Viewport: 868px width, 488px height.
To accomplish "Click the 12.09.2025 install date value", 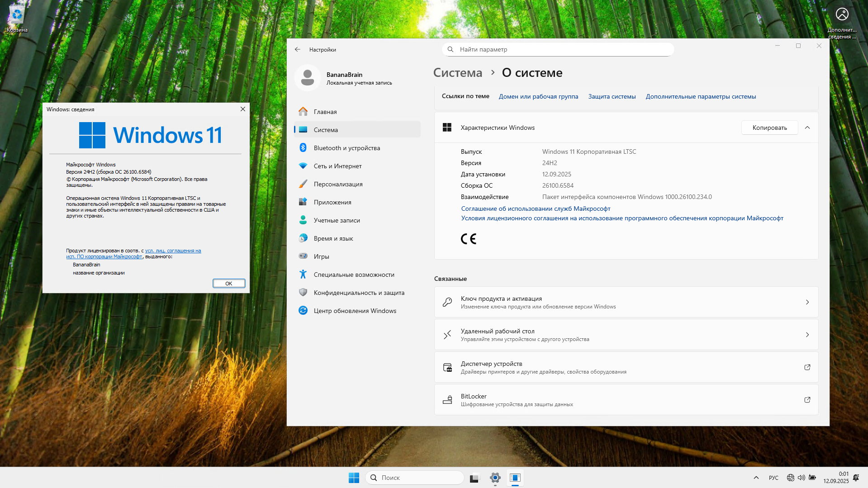I will click(x=556, y=174).
